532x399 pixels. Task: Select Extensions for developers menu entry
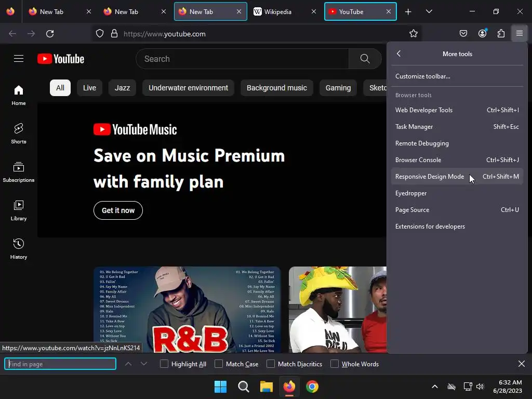[x=457, y=227]
